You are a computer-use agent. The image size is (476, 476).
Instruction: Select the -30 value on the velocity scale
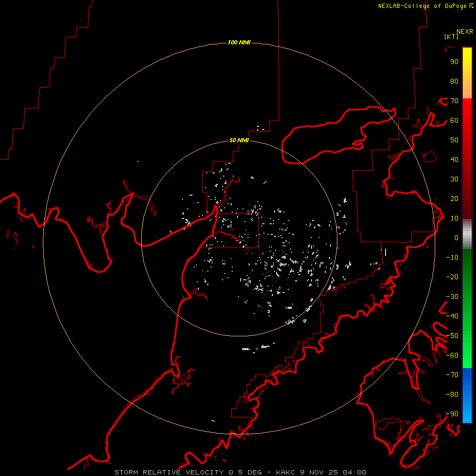(x=452, y=297)
